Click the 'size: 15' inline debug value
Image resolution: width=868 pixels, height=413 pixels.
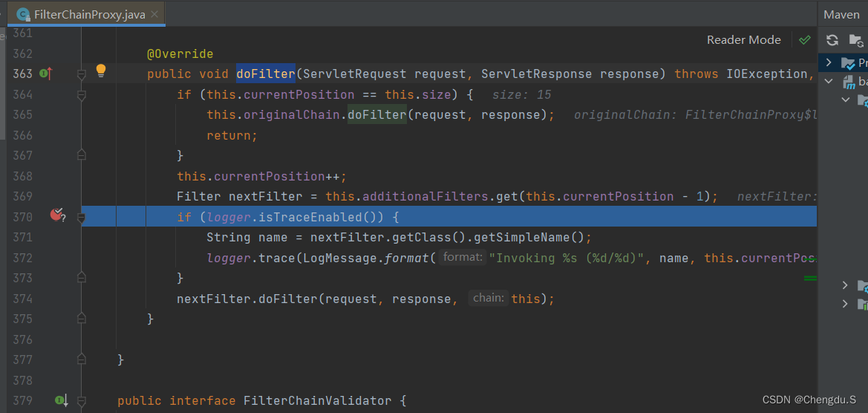pyautogui.click(x=522, y=94)
